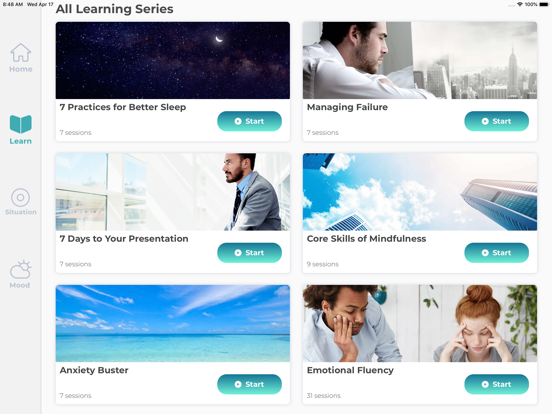Open the starry night sleep thumbnail

[173, 60]
